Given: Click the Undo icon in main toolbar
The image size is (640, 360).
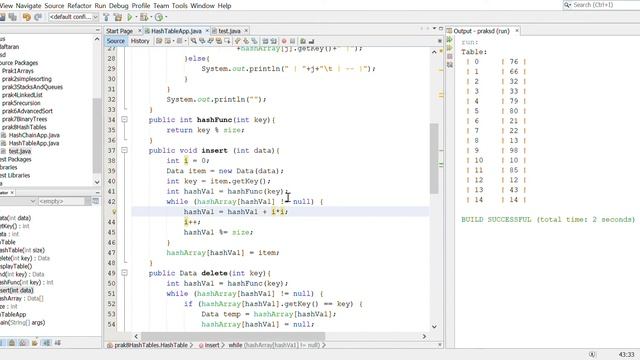Looking at the screenshot, I should (27, 17).
